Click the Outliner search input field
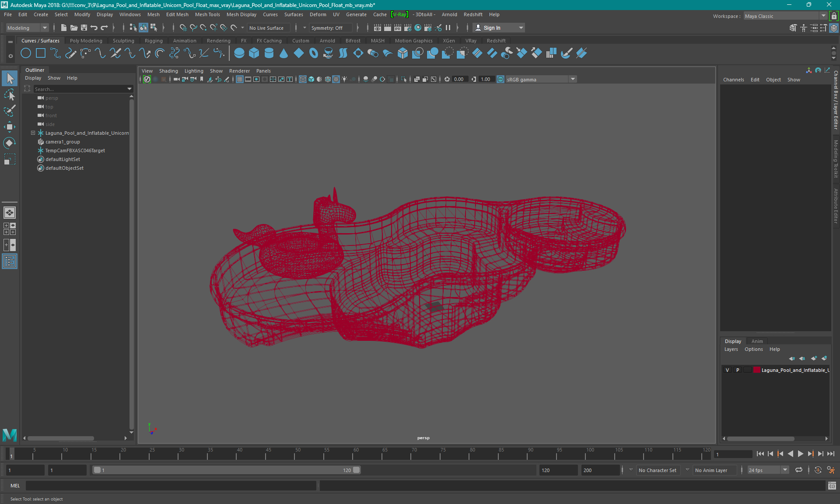This screenshot has height=504, width=840. click(x=80, y=89)
